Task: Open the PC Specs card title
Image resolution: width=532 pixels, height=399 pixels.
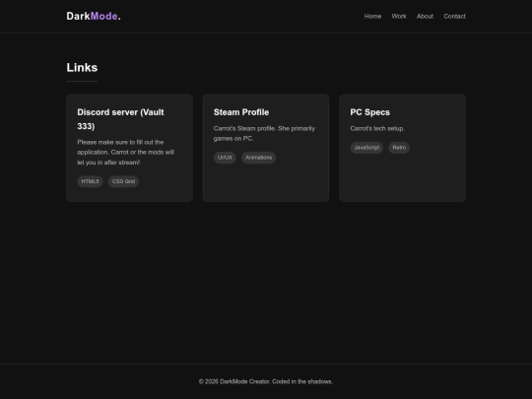Action: pyautogui.click(x=369, y=112)
